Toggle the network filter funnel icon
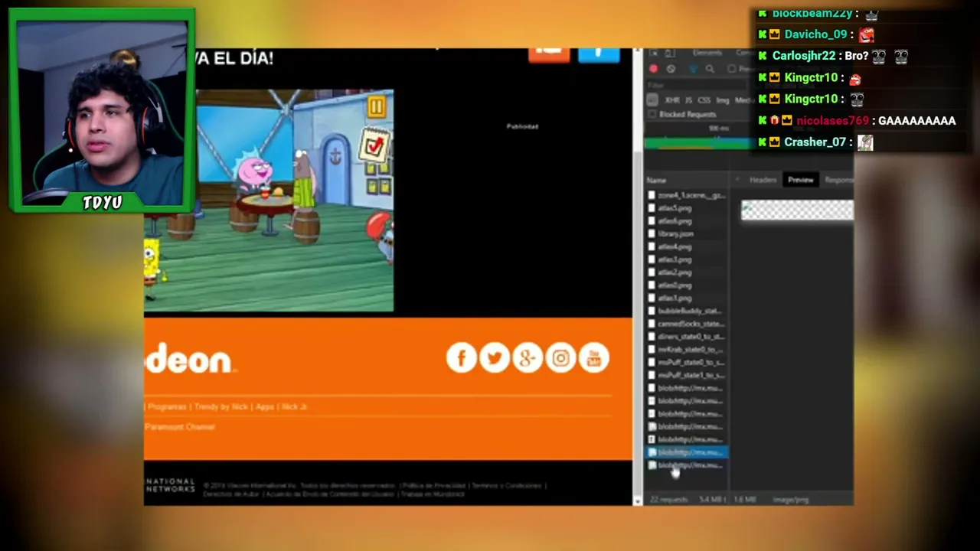 [x=694, y=69]
